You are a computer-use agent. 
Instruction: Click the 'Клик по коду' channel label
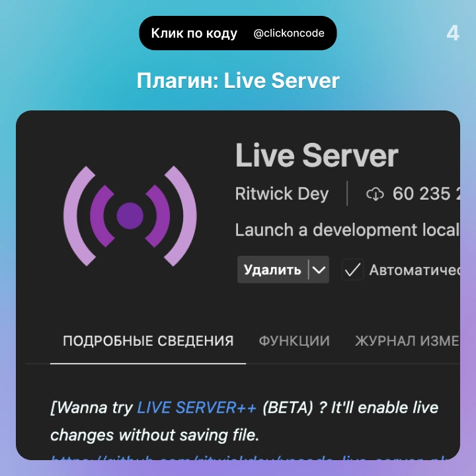[194, 34]
